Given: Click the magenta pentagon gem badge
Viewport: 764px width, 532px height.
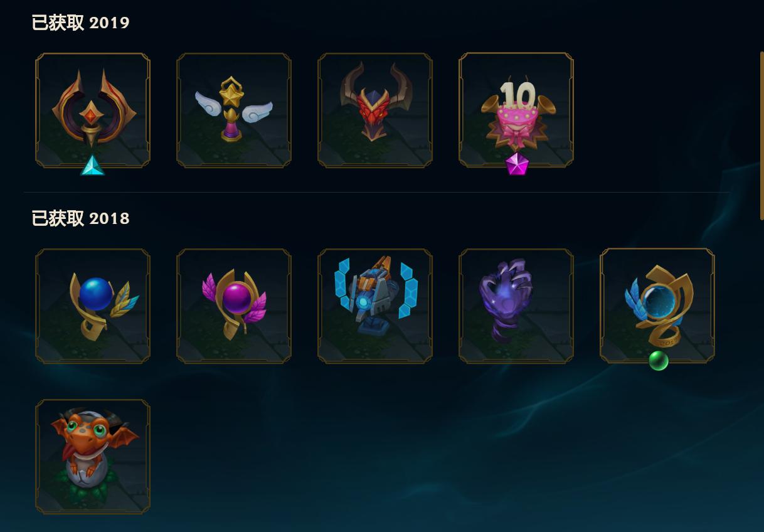Looking at the screenshot, I should [517, 164].
